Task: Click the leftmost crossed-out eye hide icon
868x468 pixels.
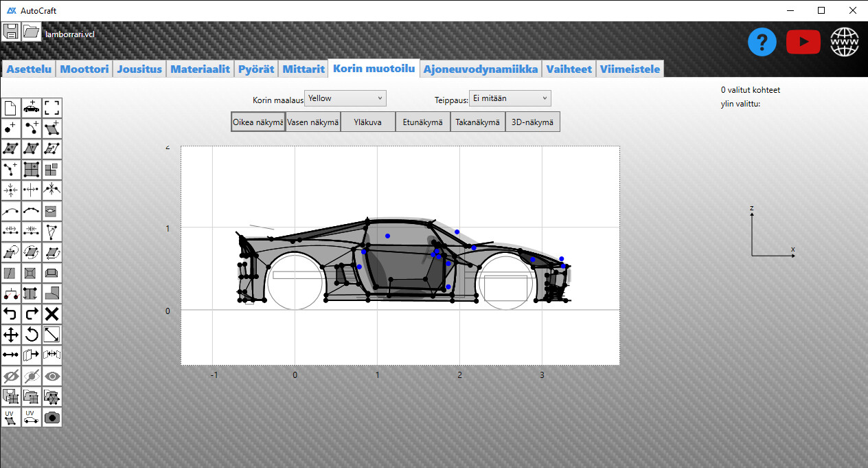Action: pyautogui.click(x=11, y=376)
